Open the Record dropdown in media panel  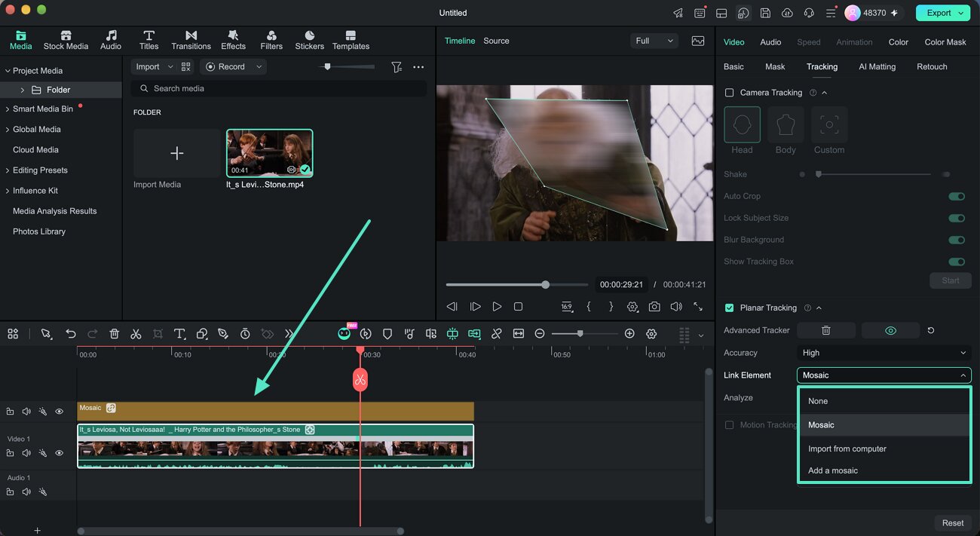234,67
